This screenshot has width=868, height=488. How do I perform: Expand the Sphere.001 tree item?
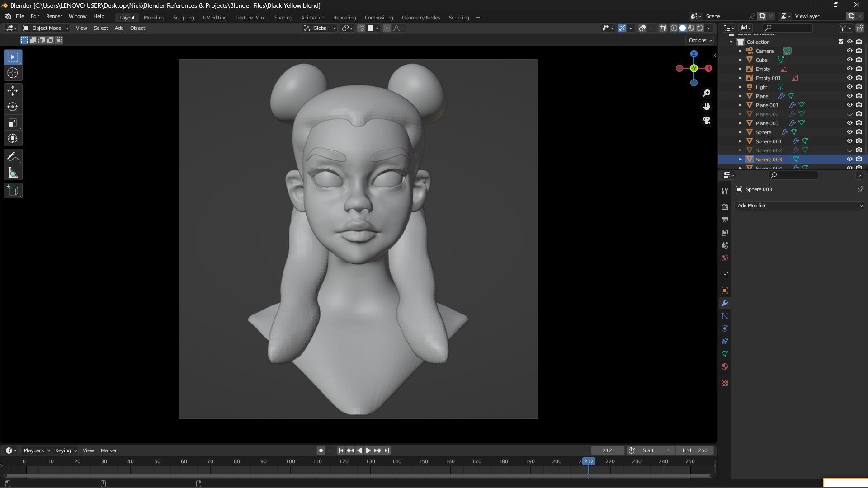coord(741,141)
